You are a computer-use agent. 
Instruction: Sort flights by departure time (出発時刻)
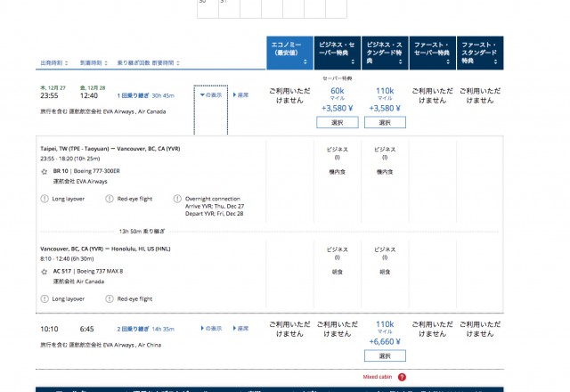point(54,63)
